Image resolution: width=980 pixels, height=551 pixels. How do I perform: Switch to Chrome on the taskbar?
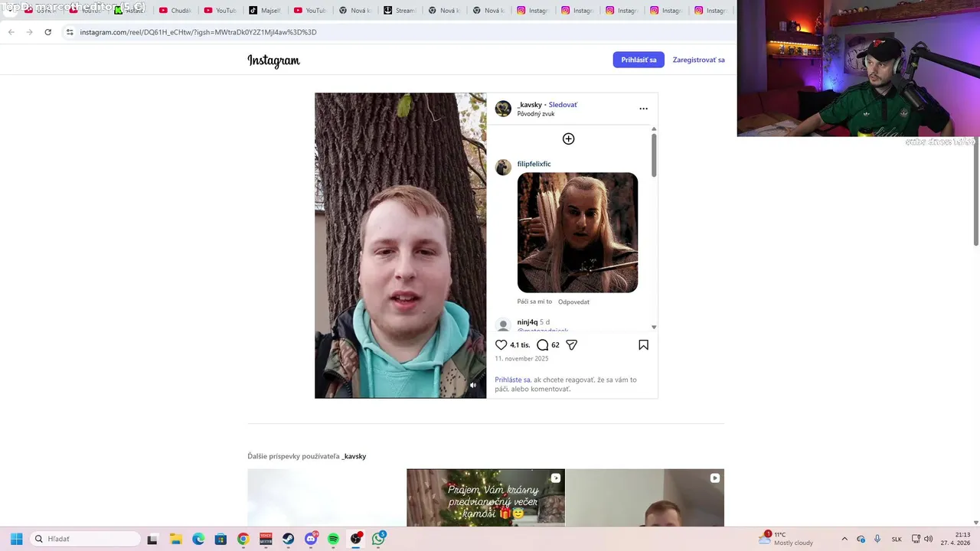(x=243, y=539)
